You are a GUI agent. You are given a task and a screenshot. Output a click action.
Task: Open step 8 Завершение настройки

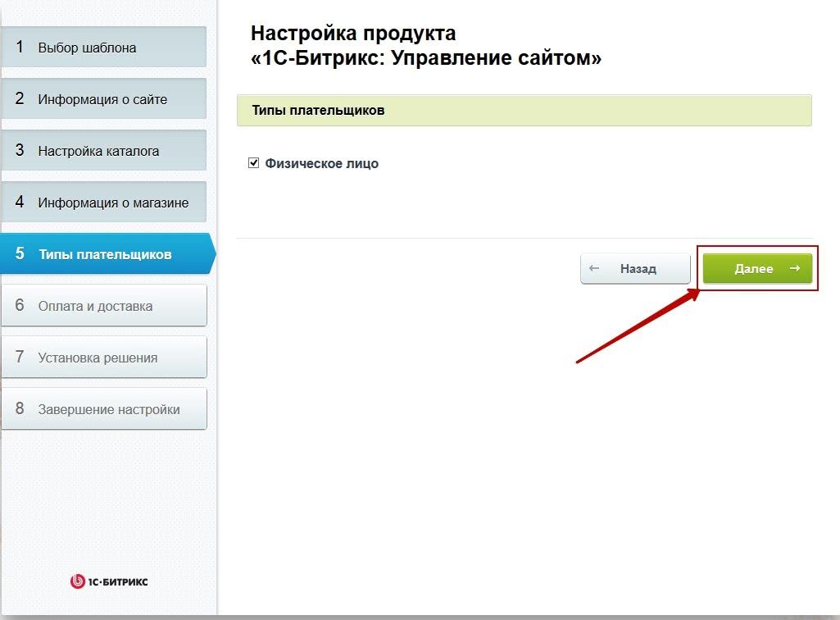(103, 408)
